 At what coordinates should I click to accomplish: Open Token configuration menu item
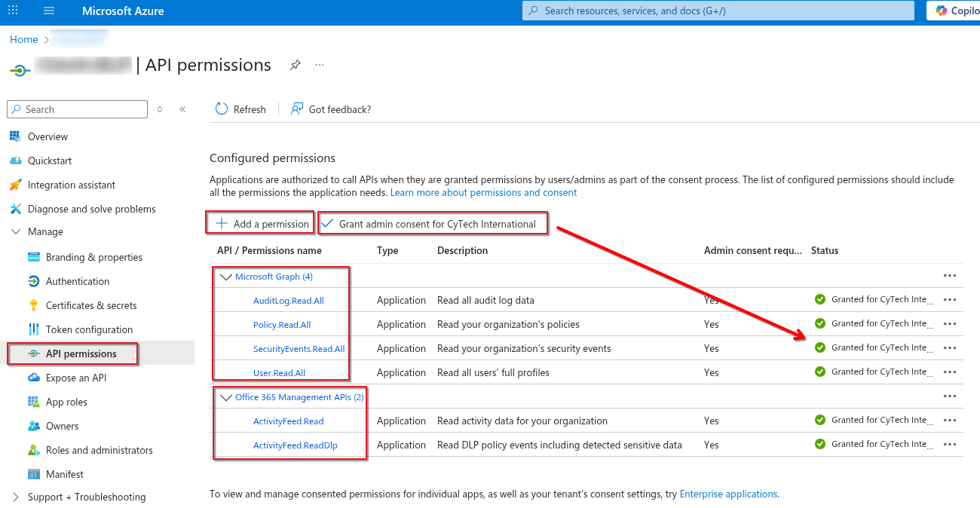89,329
